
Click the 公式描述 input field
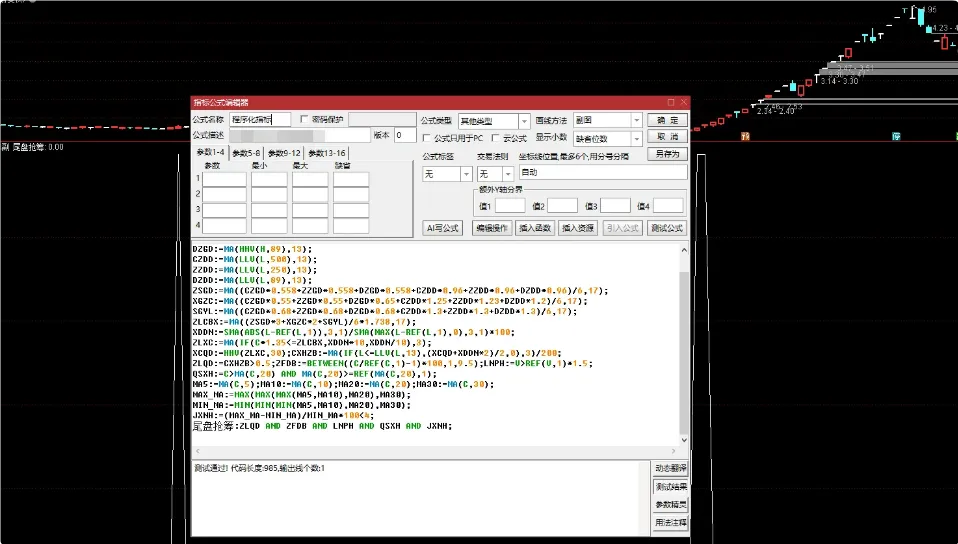[x=300, y=135]
